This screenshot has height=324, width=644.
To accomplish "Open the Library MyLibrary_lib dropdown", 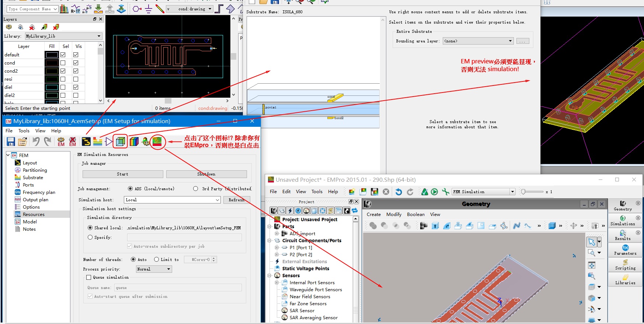I will [x=63, y=36].
